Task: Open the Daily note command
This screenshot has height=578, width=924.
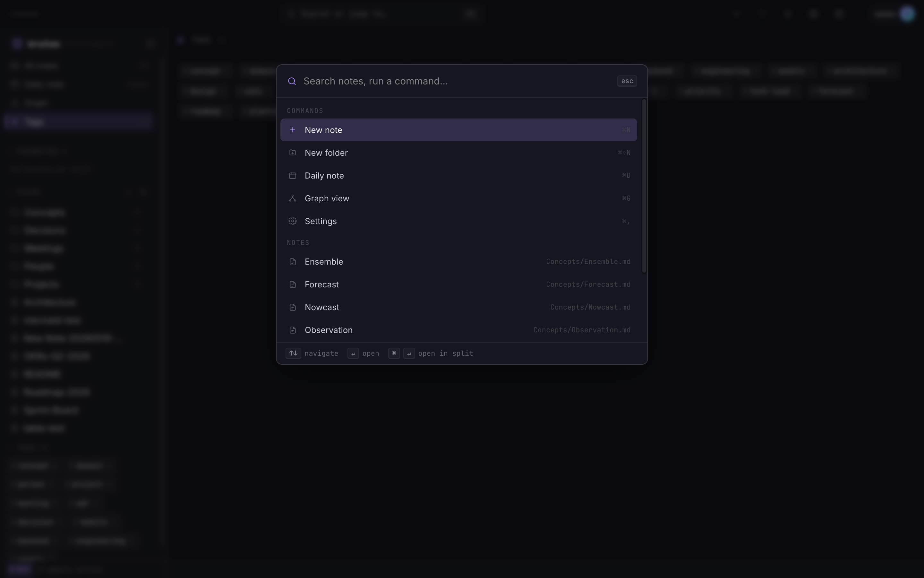Action: click(x=458, y=175)
